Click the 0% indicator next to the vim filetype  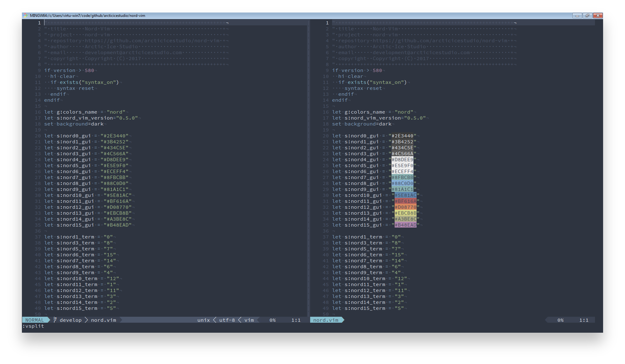pyautogui.click(x=273, y=320)
